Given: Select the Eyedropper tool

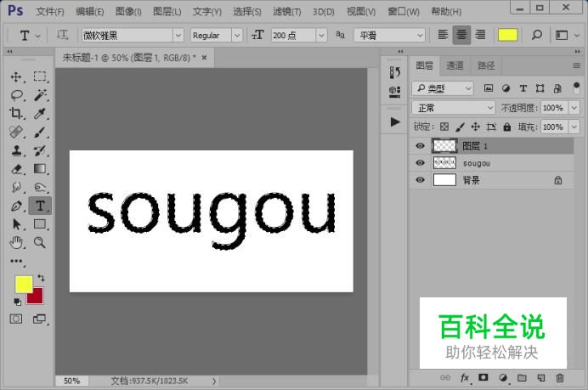Looking at the screenshot, I should click(40, 113).
